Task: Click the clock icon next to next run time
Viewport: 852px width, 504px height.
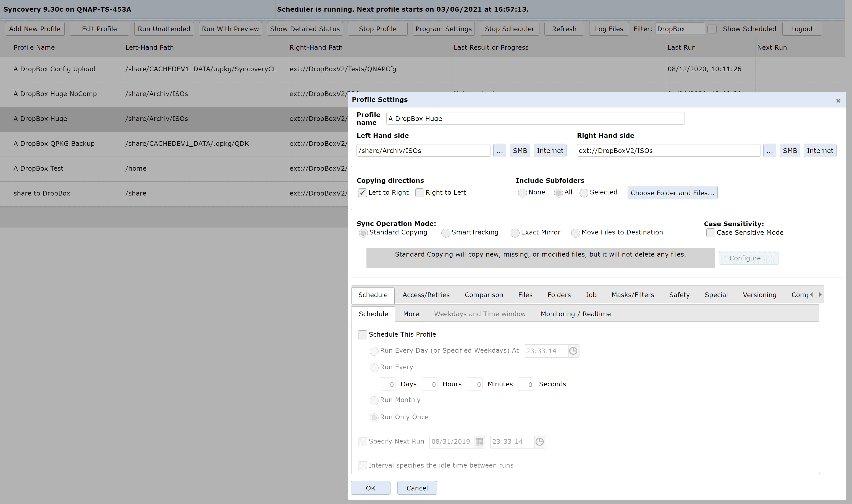Action: pyautogui.click(x=539, y=442)
